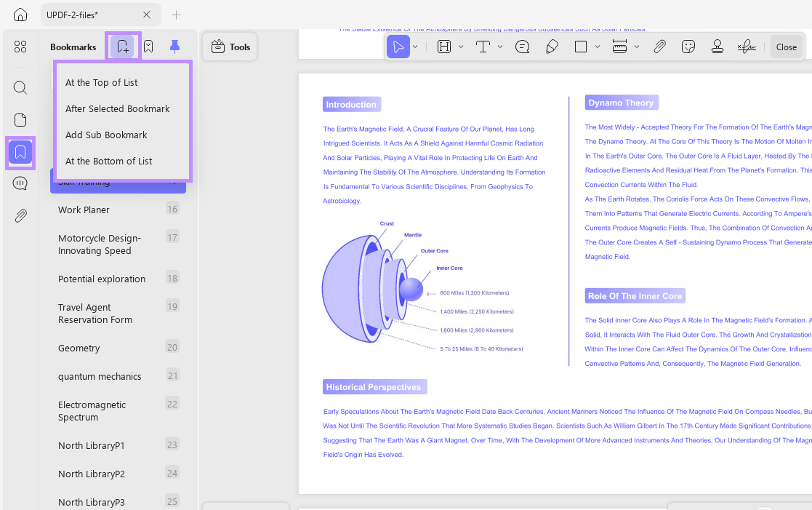This screenshot has width=812, height=510.
Task: Click the Add Bookmark icon
Action: pos(122,47)
